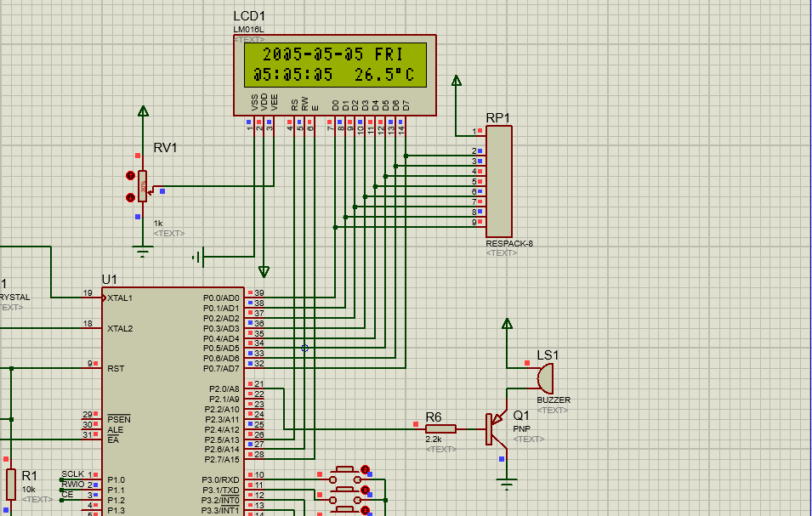Click pin number 39 on U1

pos(259,293)
